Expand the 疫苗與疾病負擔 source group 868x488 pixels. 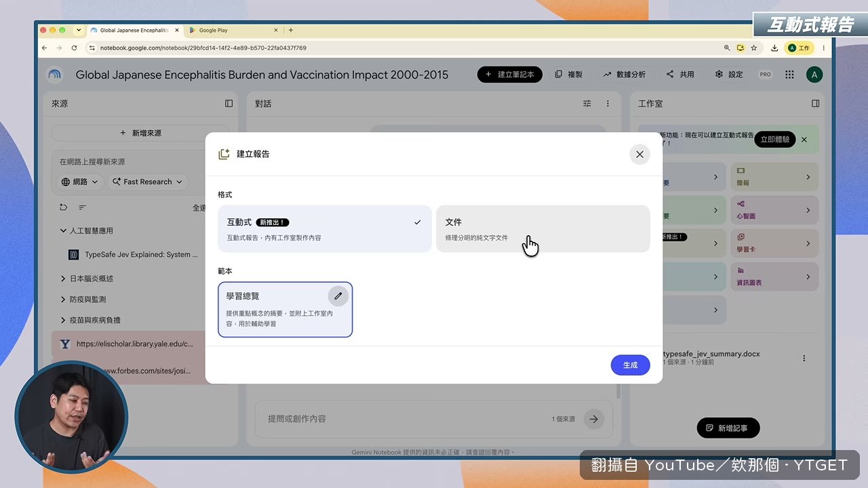pos(63,320)
